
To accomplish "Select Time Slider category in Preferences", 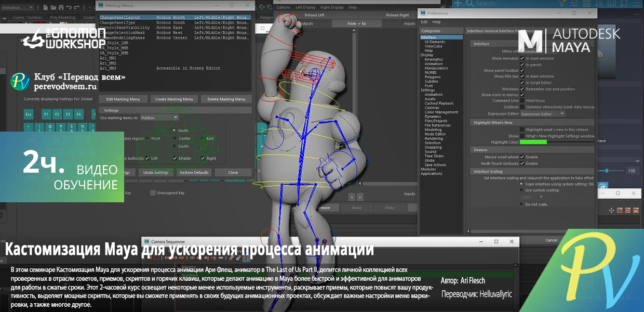I will pos(434,156).
